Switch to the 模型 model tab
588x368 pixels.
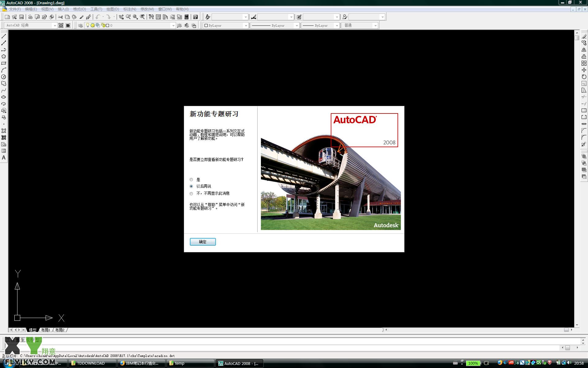click(x=32, y=330)
